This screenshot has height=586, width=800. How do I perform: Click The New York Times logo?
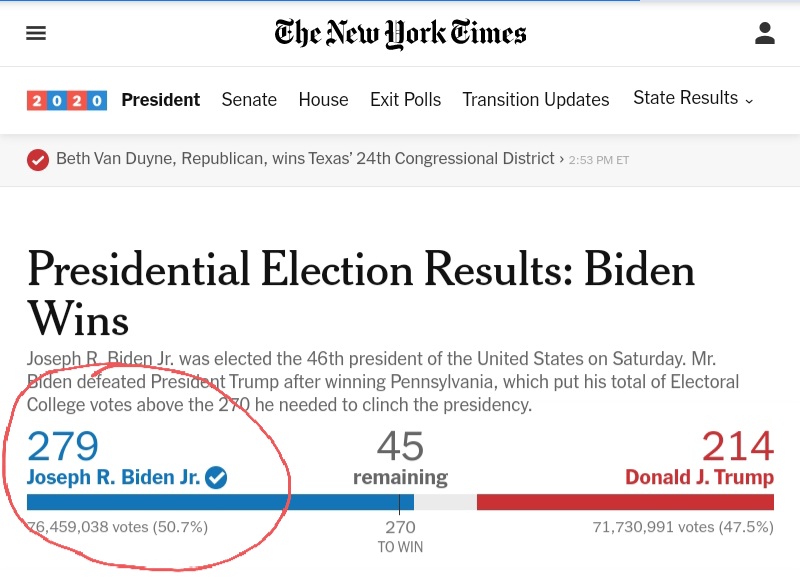coord(400,34)
